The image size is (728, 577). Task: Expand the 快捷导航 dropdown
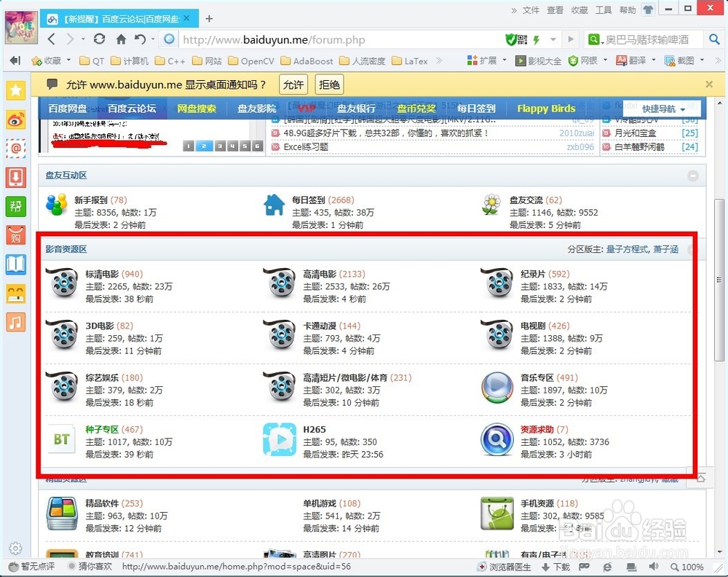662,109
